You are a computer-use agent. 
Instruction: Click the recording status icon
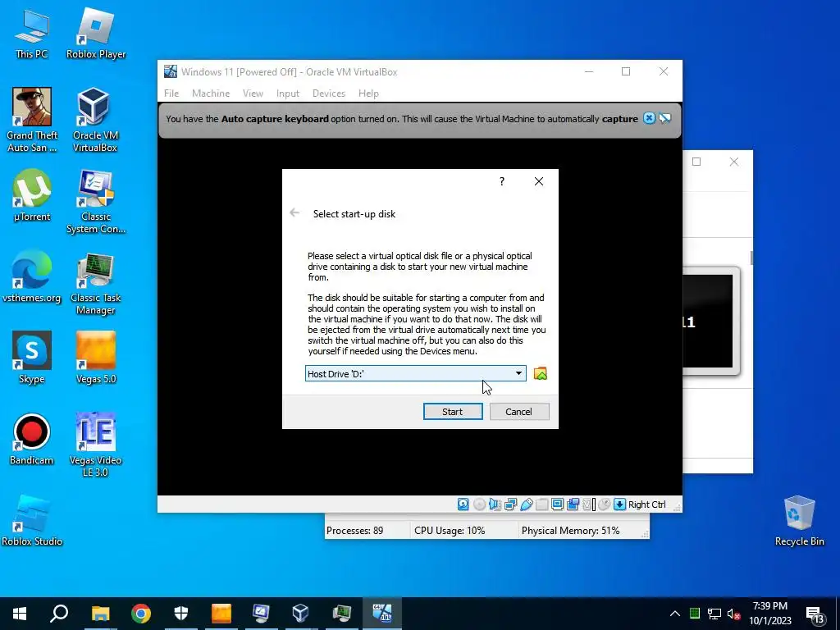(x=573, y=504)
